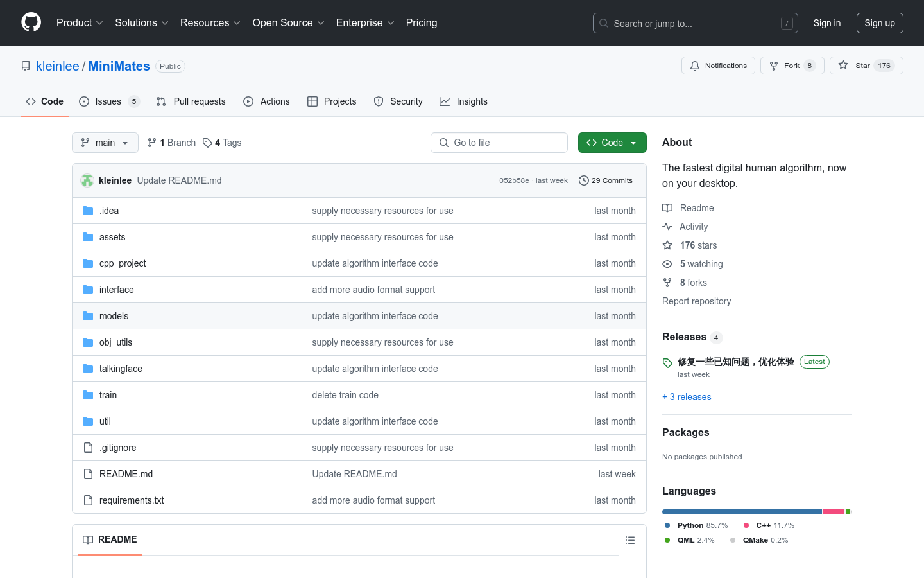Click the README.md file icon
This screenshot has width=924, height=578.
(88, 474)
